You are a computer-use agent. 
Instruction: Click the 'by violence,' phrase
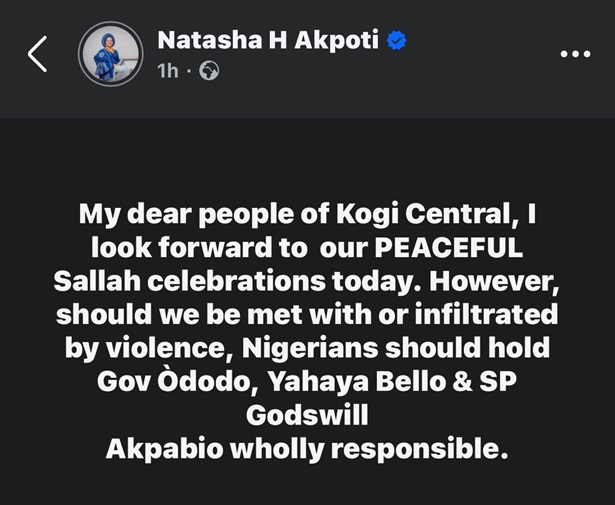149,349
